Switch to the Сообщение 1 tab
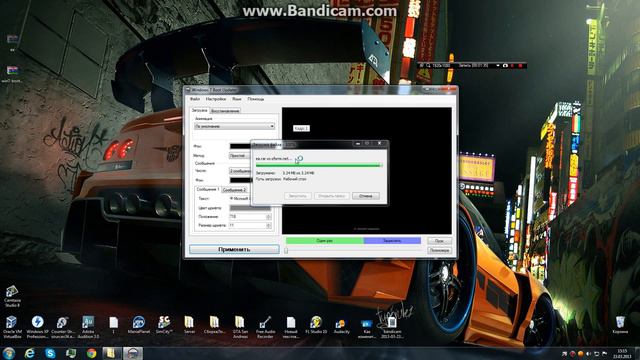This screenshot has height=360, width=640. tap(207, 189)
